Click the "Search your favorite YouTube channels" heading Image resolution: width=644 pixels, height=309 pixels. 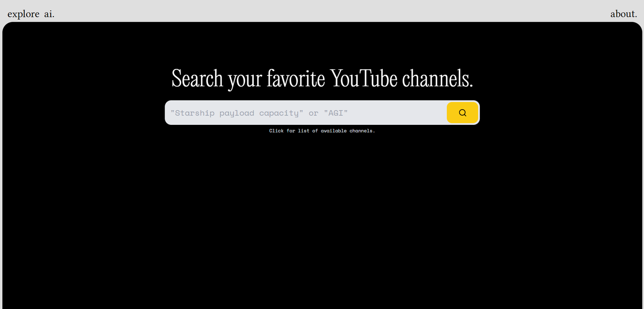[x=322, y=78]
